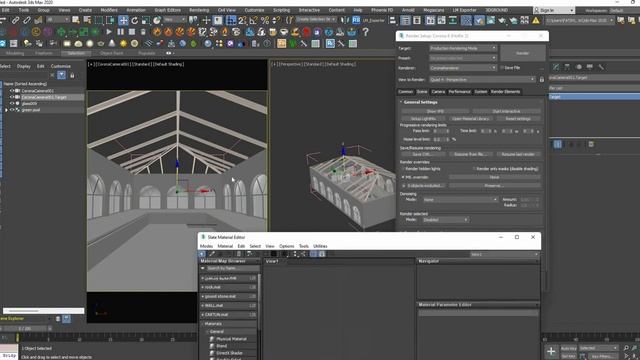Switch to Render Elements tab
Screen dimensions: 640x360
click(x=505, y=91)
